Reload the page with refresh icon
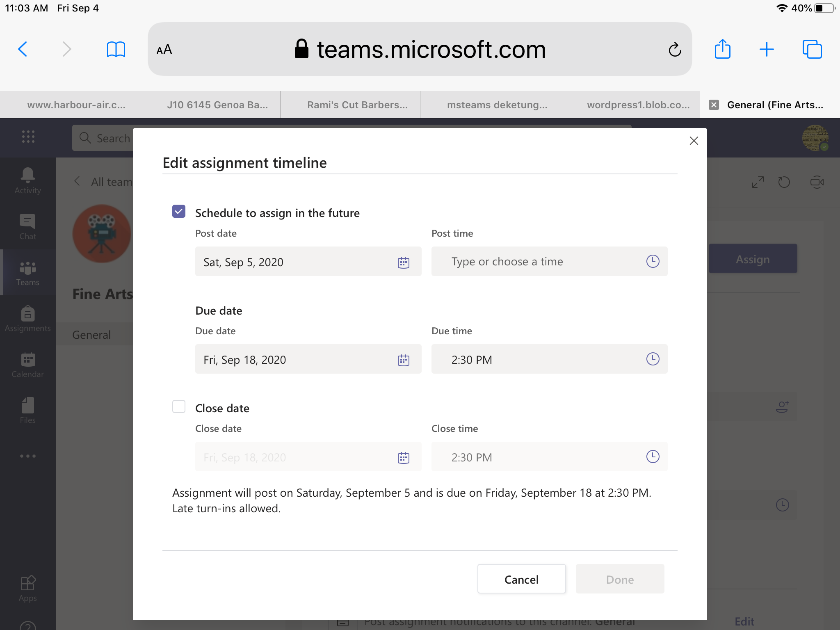The width and height of the screenshot is (840, 630). [675, 50]
